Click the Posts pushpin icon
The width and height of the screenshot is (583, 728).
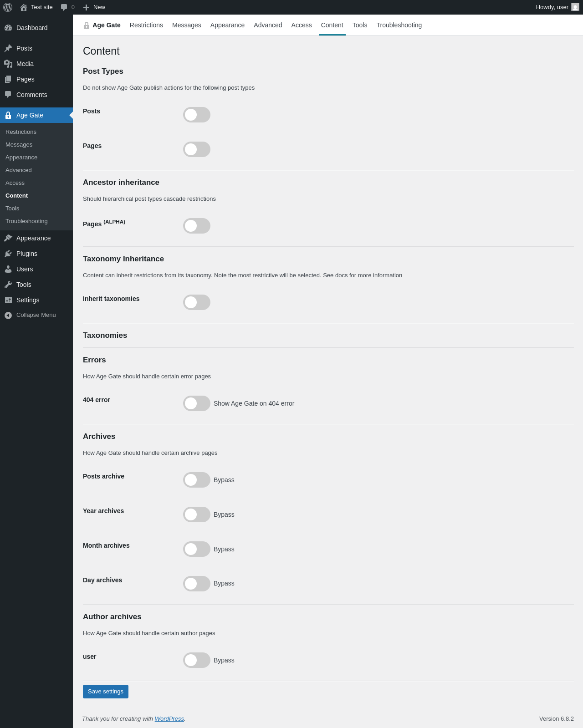(x=8, y=48)
